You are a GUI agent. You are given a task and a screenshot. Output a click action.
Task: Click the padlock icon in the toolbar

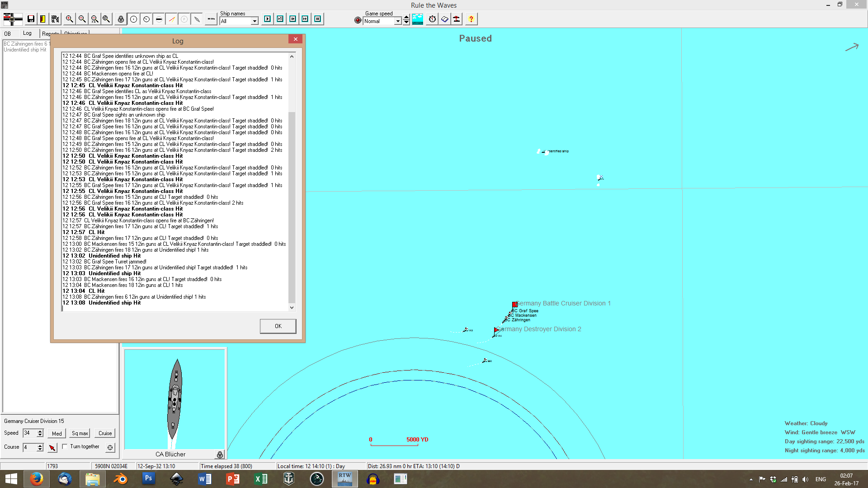click(121, 19)
